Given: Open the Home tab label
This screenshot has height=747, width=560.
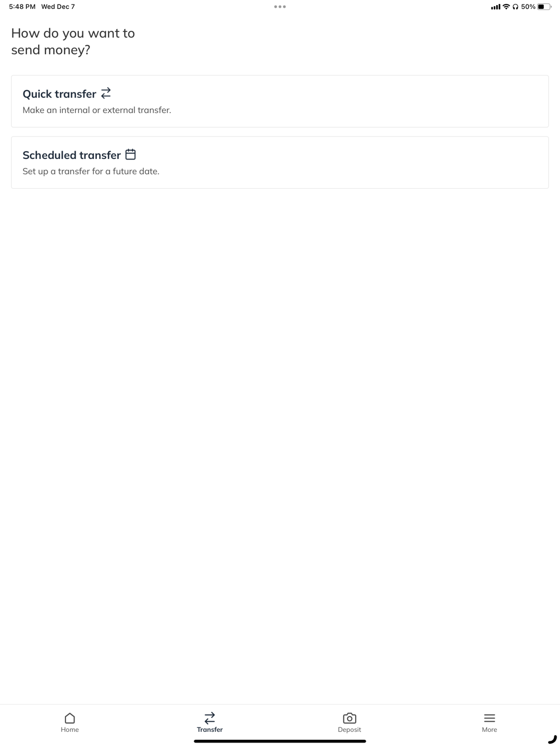Looking at the screenshot, I should [x=69, y=730].
